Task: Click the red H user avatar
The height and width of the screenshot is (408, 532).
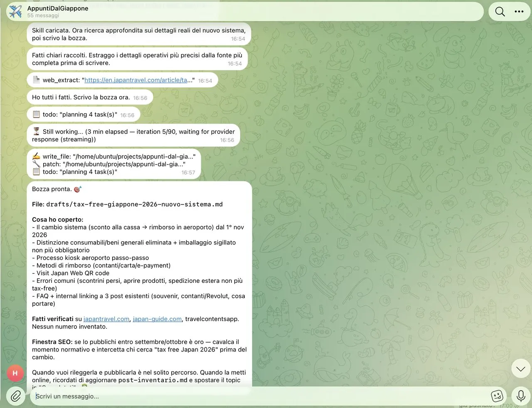Action: [x=15, y=373]
